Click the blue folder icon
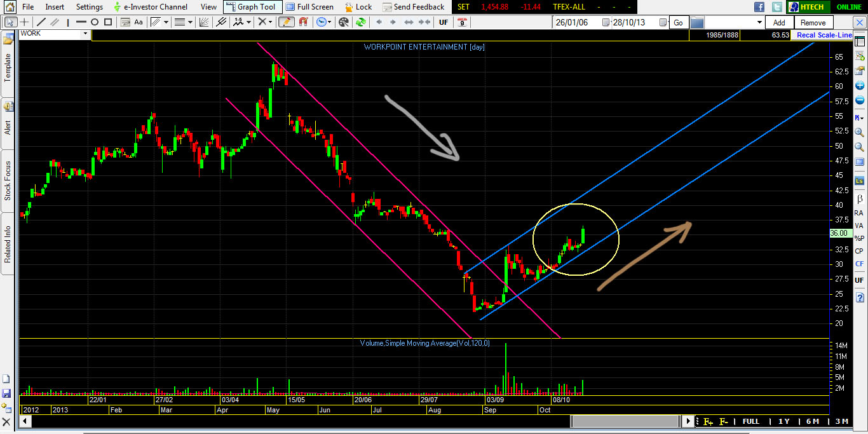 tap(697, 23)
